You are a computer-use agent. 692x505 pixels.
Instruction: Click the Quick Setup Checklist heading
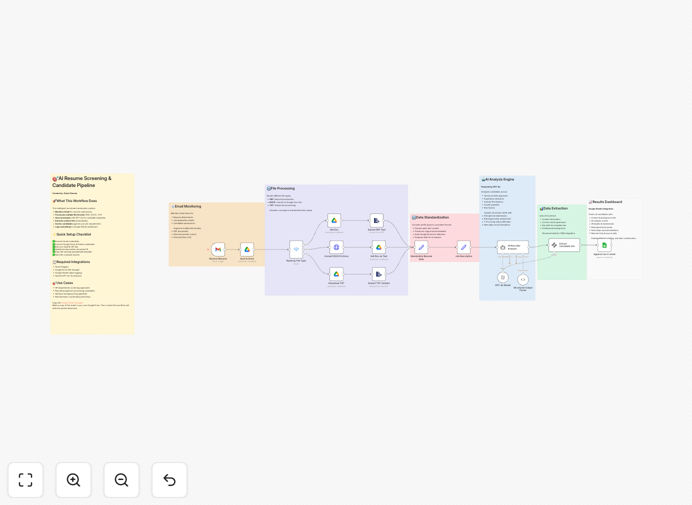click(72, 234)
